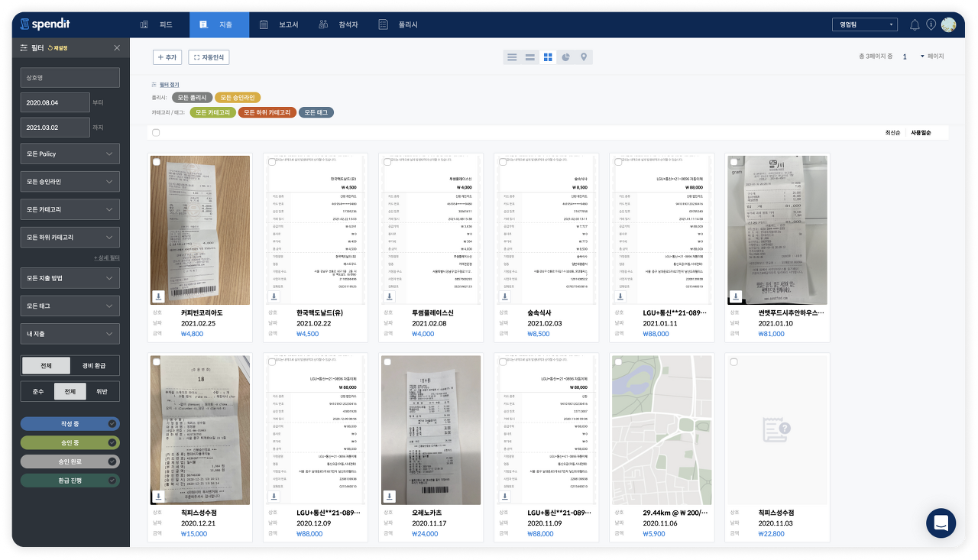The height and width of the screenshot is (560, 978).
Task: Download the 한국맥도날드(유) receipt
Action: 274,296
